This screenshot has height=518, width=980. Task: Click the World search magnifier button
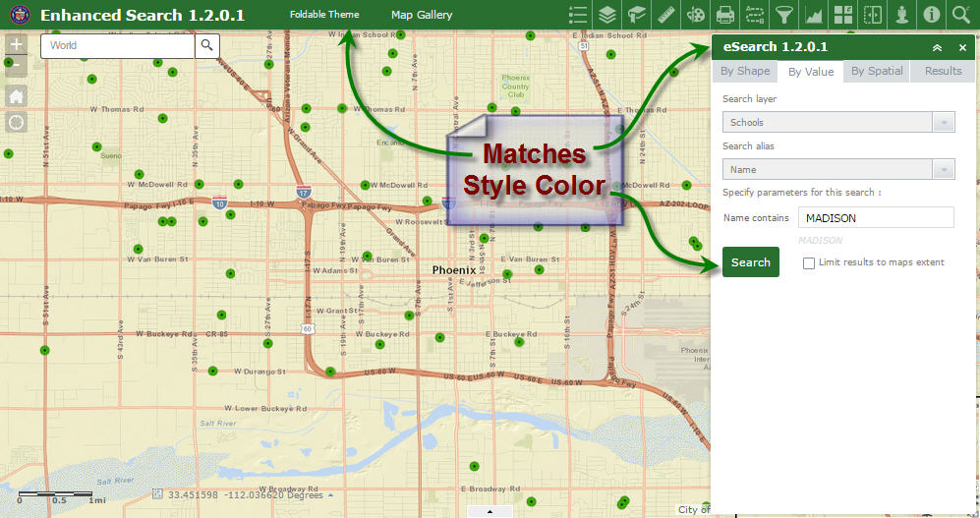tap(206, 45)
